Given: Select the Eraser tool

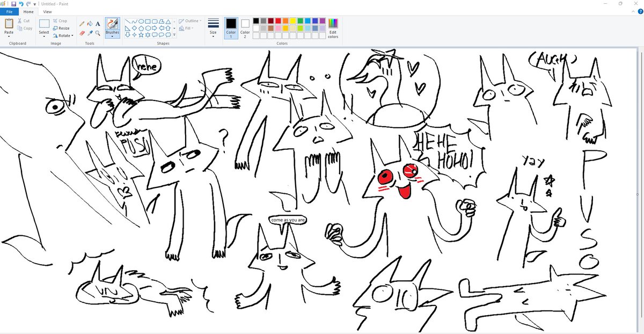Looking at the screenshot, I should (x=82, y=33).
